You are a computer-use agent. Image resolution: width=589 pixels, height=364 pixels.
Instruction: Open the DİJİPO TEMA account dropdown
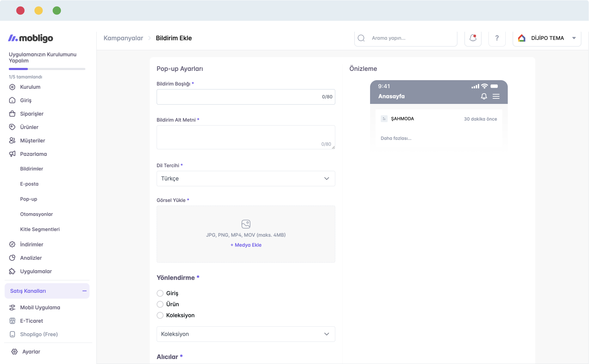click(x=547, y=38)
